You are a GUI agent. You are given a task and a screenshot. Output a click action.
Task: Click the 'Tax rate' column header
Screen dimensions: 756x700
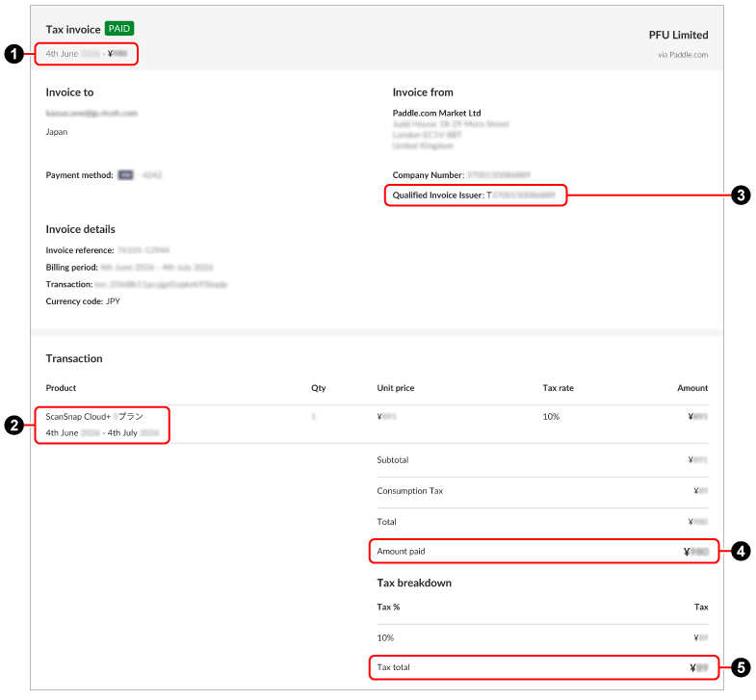coord(558,388)
